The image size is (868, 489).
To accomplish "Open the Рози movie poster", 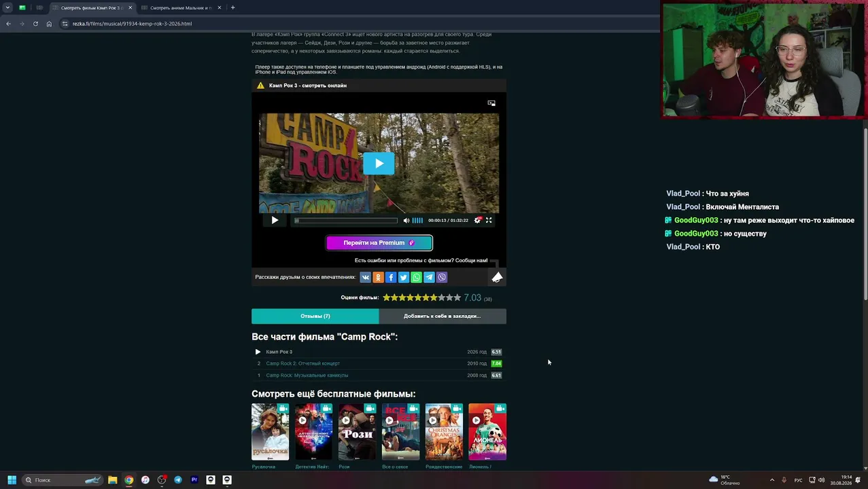I will point(357,432).
